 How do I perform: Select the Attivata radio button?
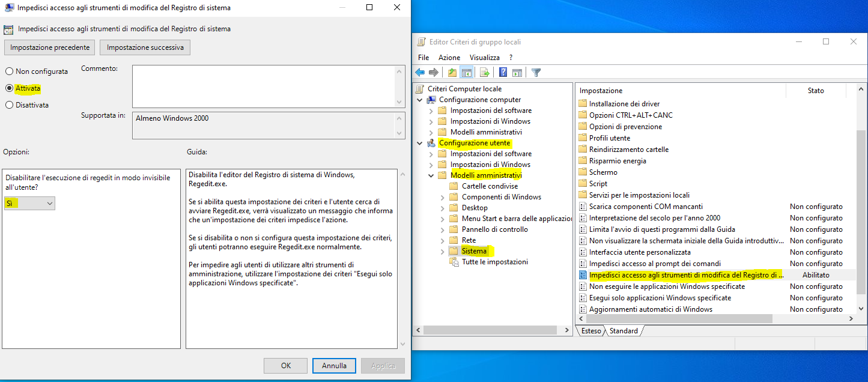click(9, 88)
